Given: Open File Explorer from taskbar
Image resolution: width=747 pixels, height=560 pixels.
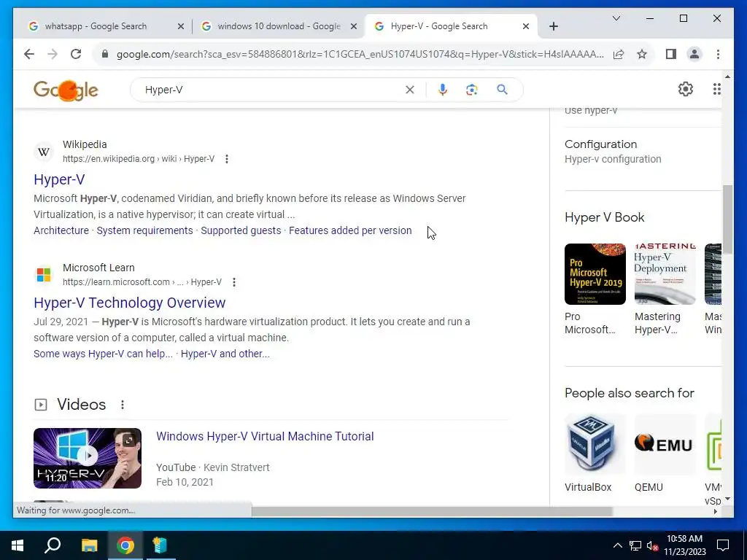Looking at the screenshot, I should coord(89,545).
